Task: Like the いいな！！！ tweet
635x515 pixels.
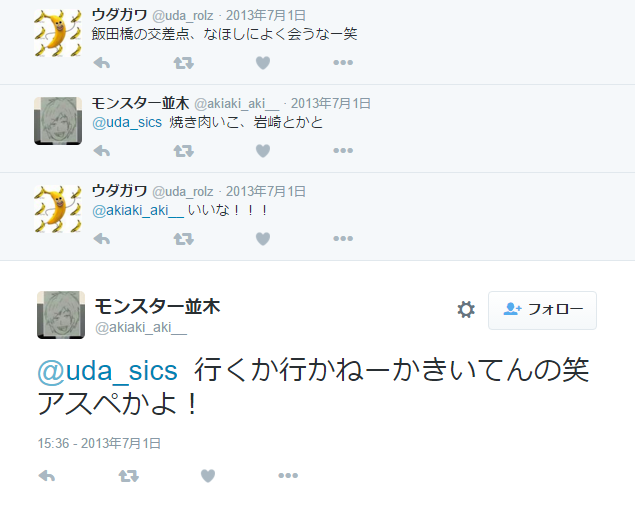Action: (263, 239)
